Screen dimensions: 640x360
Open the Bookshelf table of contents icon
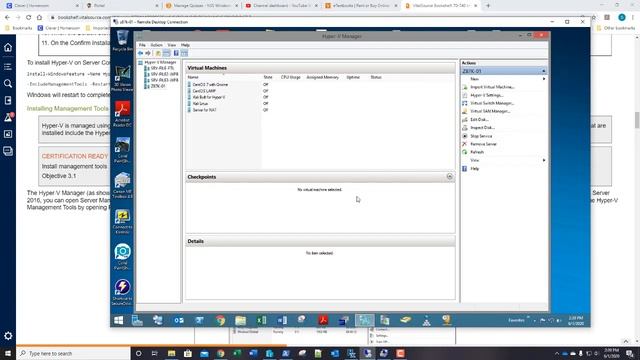[x=8, y=66]
